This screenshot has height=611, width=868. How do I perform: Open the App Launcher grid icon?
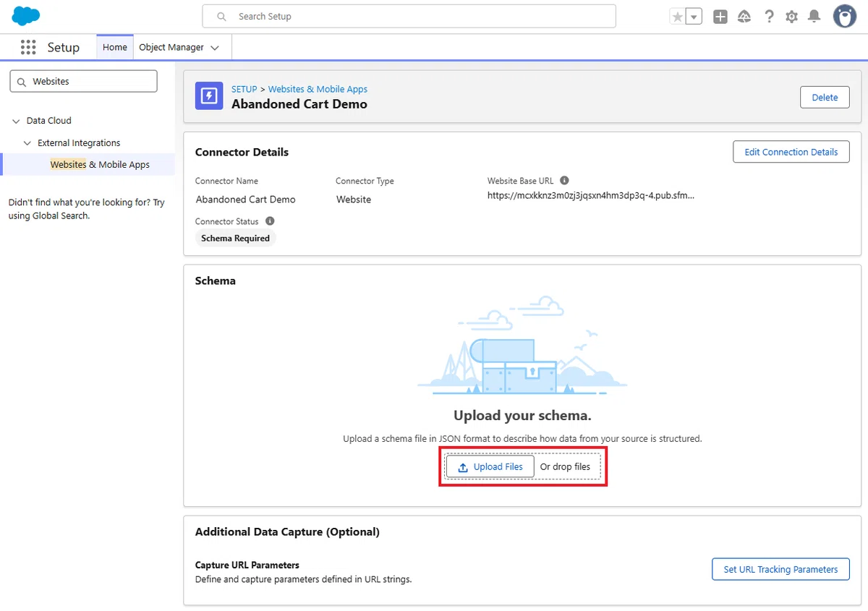pyautogui.click(x=28, y=47)
